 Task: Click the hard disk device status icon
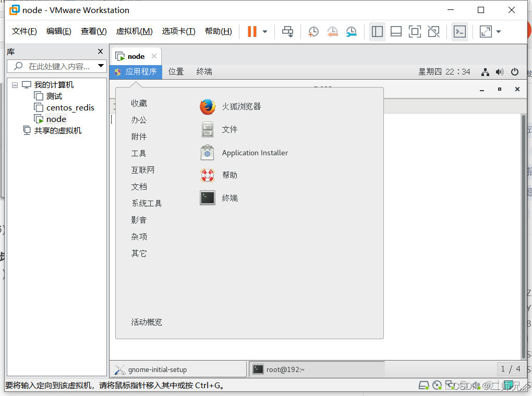[x=424, y=386]
